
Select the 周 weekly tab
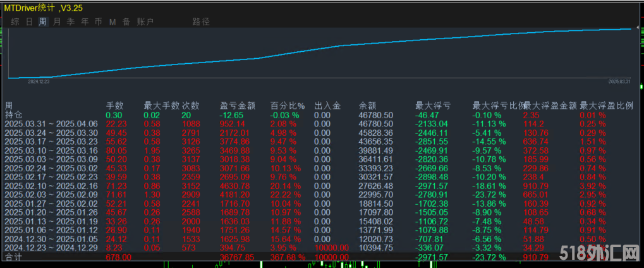43,21
